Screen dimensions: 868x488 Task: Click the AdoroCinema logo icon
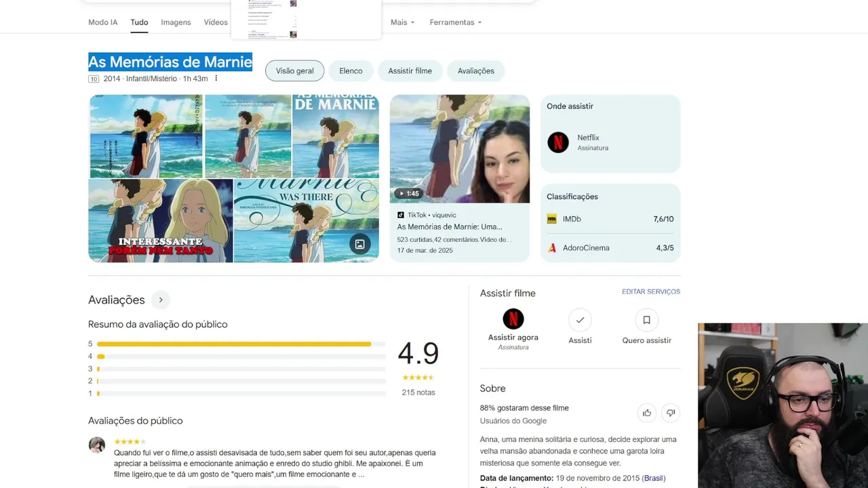[x=552, y=248]
